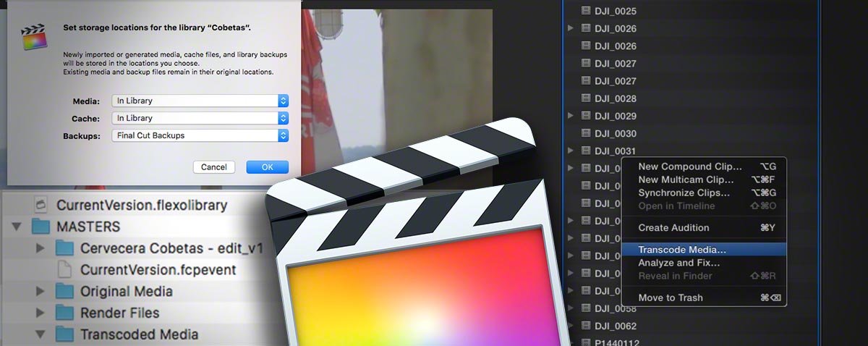This screenshot has height=346, width=868.
Task: Select the DJI_0029 clip name
Action: click(x=616, y=116)
